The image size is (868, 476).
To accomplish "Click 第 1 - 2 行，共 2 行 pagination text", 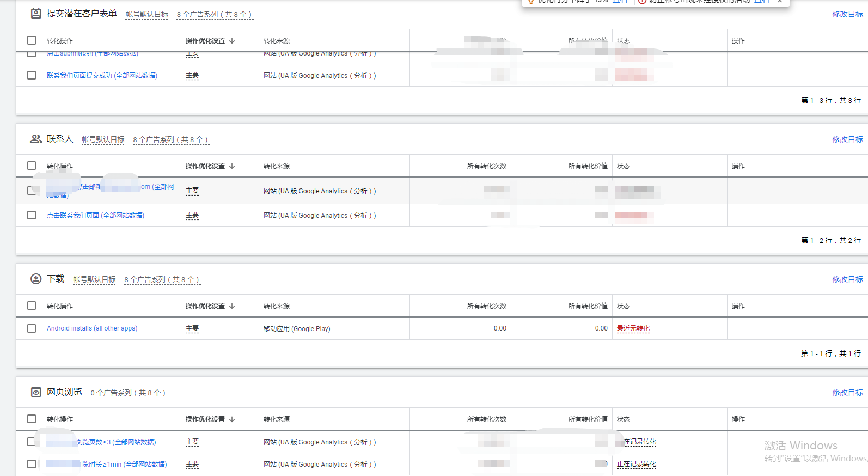I will coord(831,240).
